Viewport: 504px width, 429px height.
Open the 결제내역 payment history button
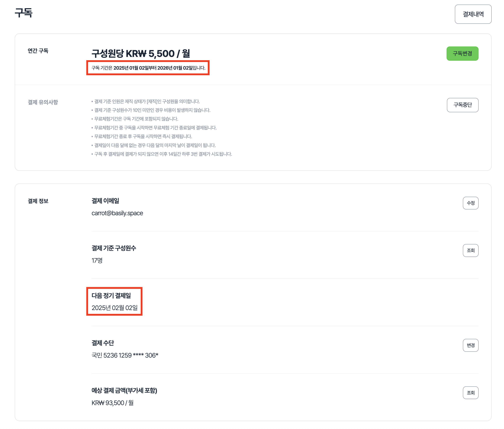click(473, 14)
